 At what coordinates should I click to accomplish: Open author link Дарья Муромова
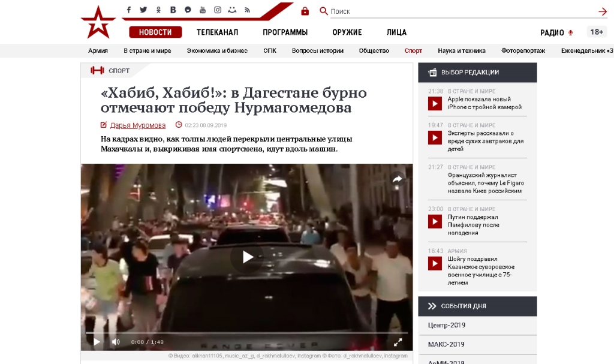(138, 125)
